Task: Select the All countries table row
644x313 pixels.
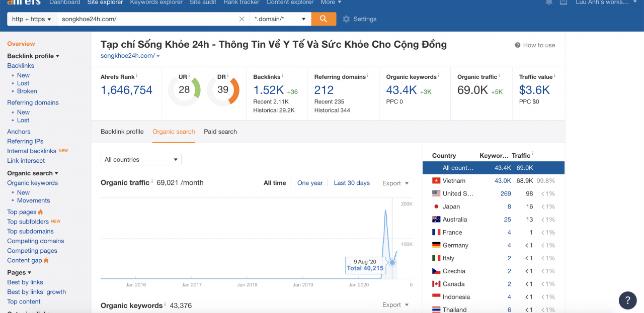Action: click(x=494, y=168)
